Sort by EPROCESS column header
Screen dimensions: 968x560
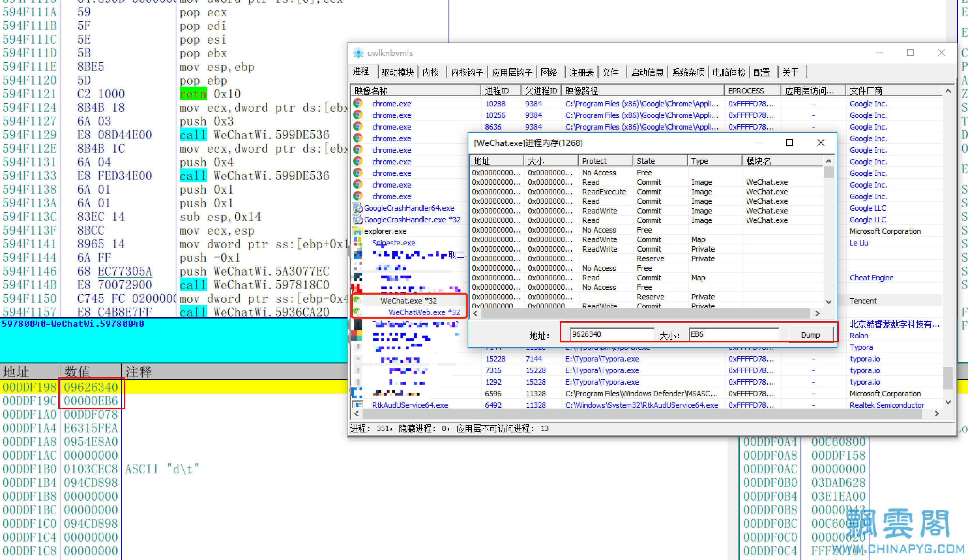pyautogui.click(x=753, y=91)
